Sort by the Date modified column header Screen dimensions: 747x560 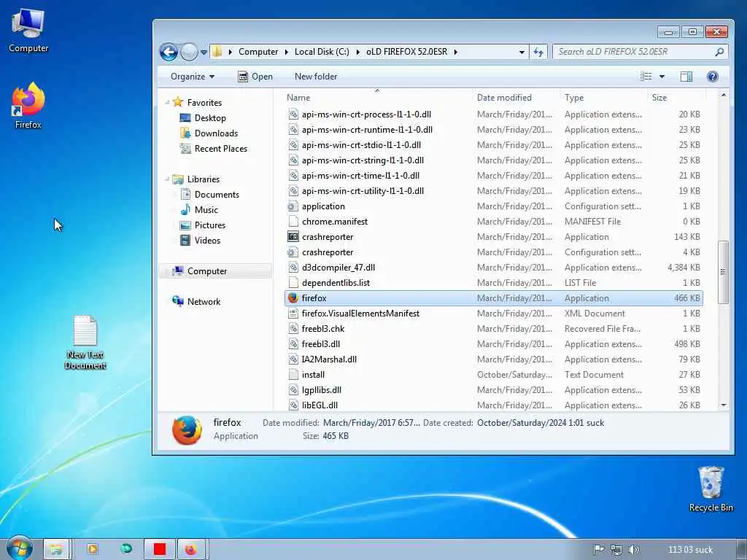(504, 98)
